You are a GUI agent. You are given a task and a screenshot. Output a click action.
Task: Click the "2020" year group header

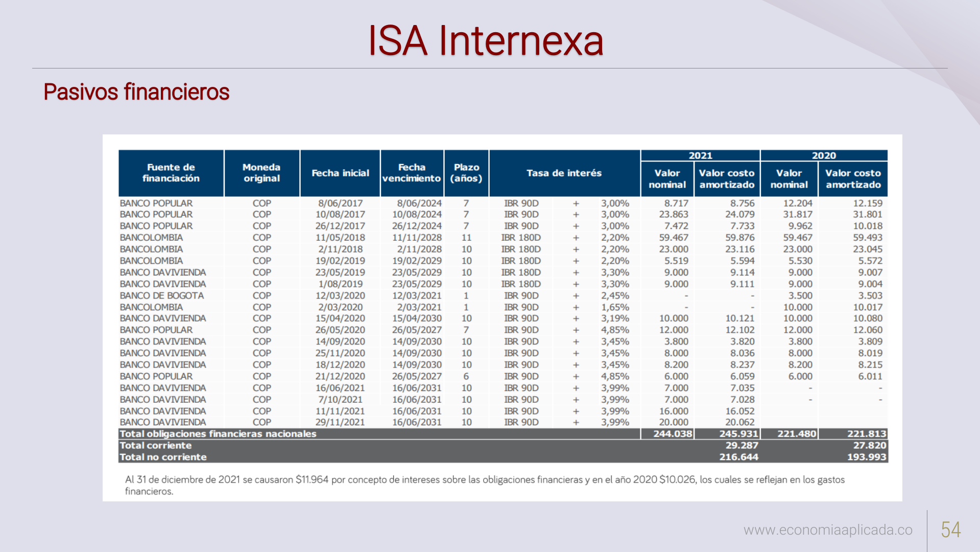[824, 155]
